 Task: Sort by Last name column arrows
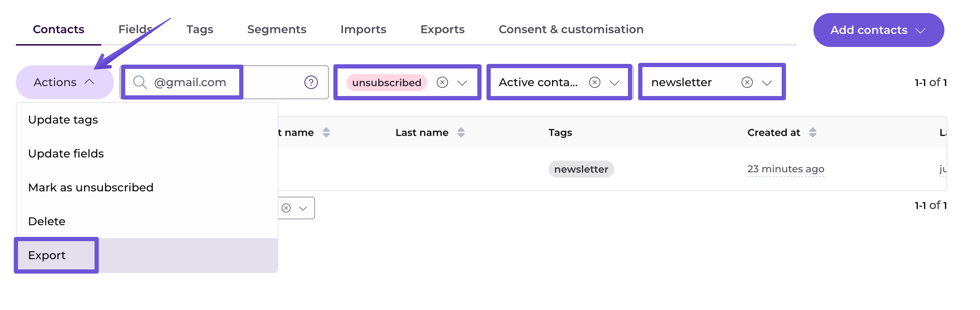pyautogui.click(x=461, y=132)
